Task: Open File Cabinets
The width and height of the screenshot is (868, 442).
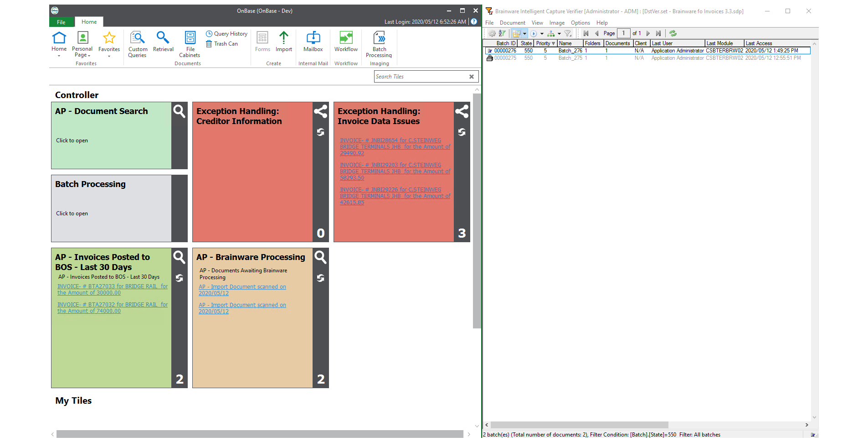Action: point(190,44)
